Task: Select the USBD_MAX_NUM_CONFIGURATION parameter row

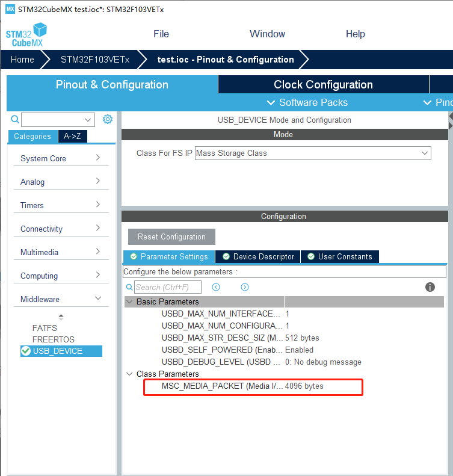Action: 285,326
